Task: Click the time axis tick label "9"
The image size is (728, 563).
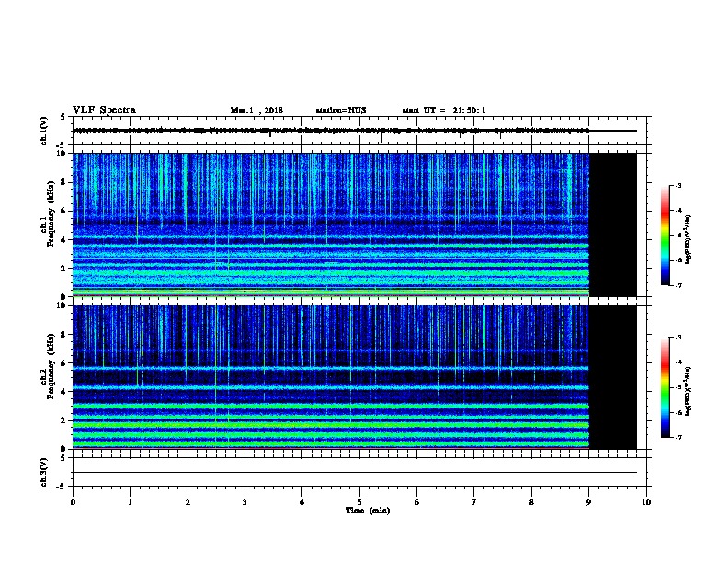Action: 588,501
